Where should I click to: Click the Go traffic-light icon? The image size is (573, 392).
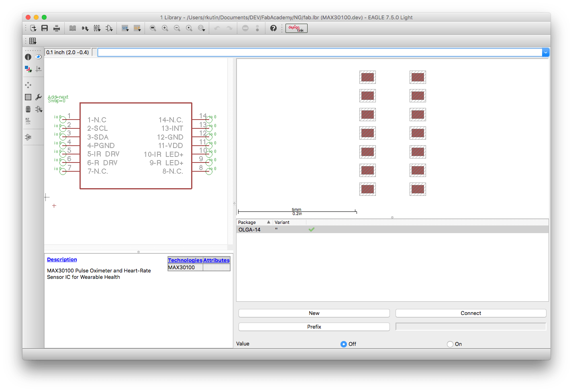click(257, 28)
